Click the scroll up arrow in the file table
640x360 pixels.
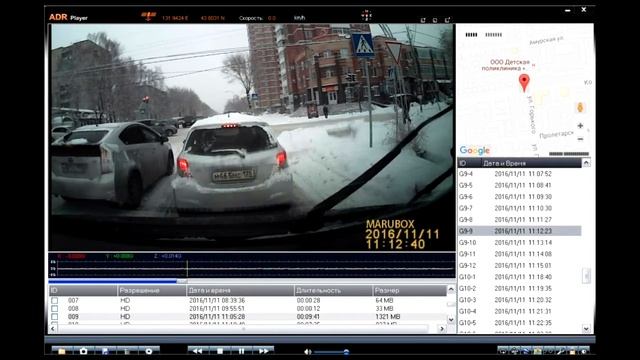coord(451,289)
